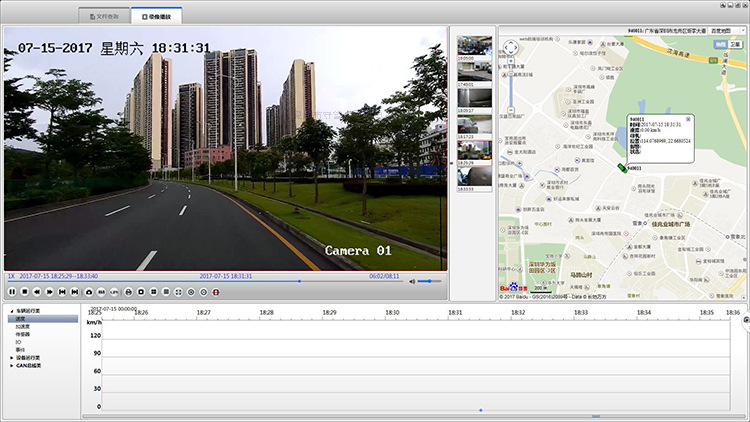The image size is (750, 422).
Task: Take a snapshot with the camera icon
Action: coord(88,291)
